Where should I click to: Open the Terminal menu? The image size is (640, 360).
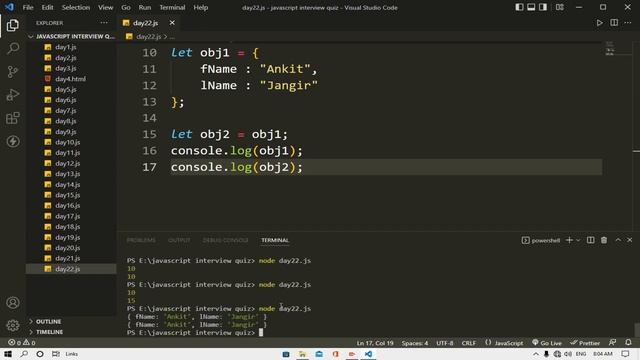172,7
